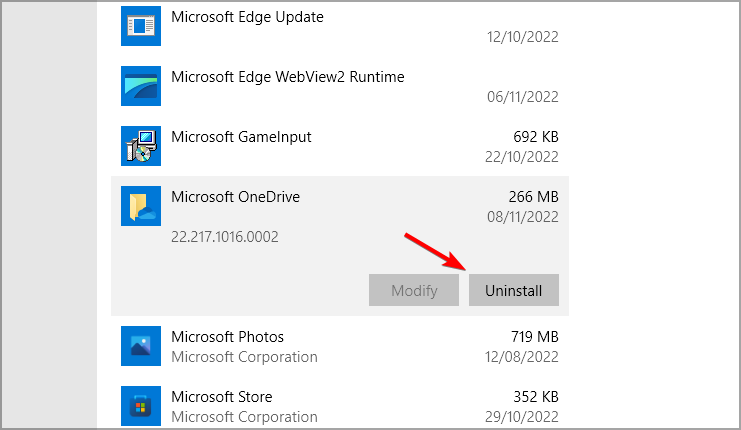Screen dimensions: 741x430
Task: Select the Microsoft Edge Update name label
Action: point(247,17)
